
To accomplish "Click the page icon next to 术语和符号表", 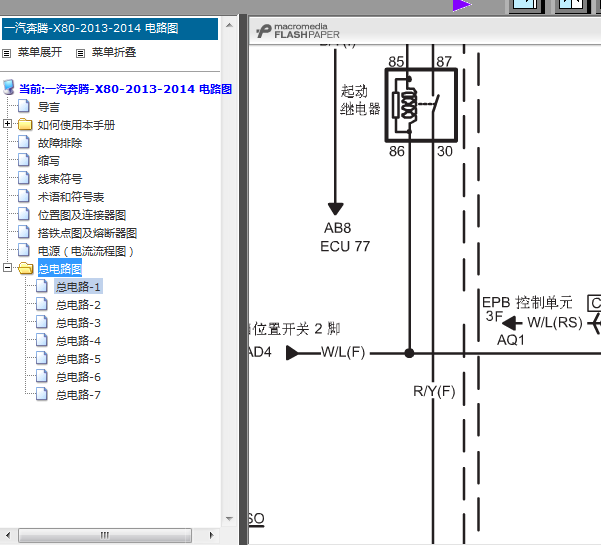I will click(24, 195).
